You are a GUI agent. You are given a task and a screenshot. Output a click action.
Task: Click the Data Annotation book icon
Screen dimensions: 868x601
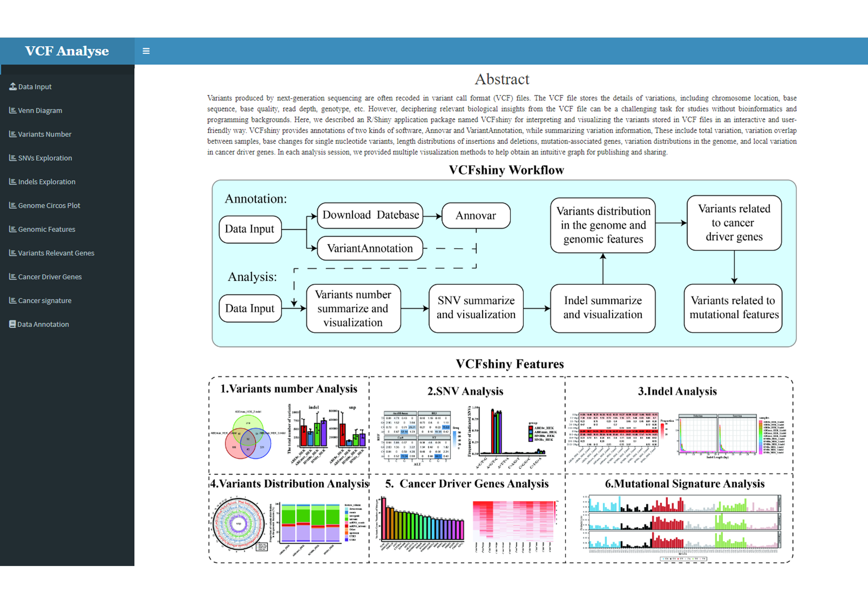[x=13, y=324]
